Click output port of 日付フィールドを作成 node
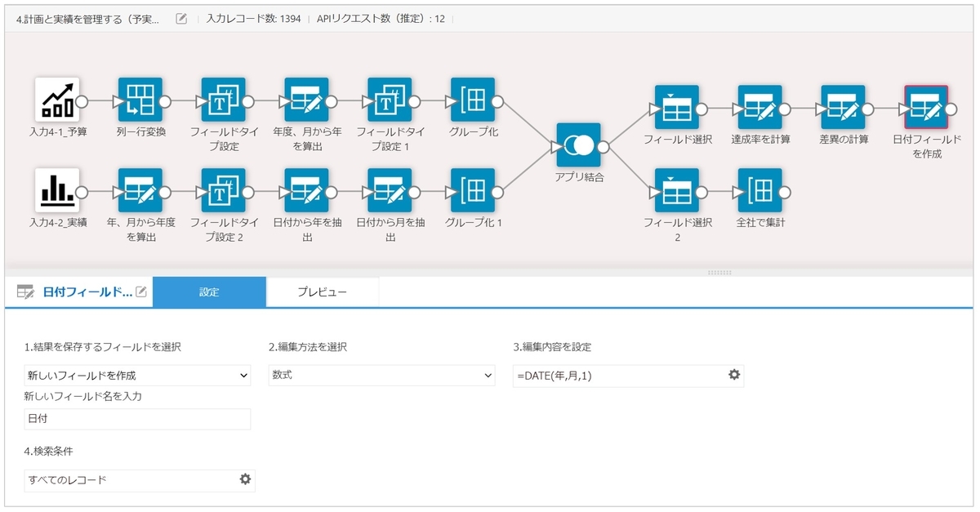The image size is (980, 512). 953,109
